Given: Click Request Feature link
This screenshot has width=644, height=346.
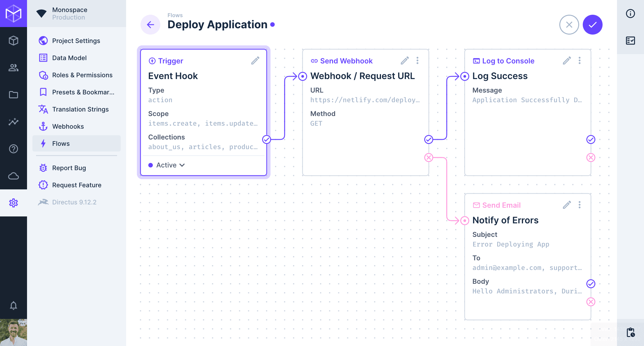Looking at the screenshot, I should (x=77, y=185).
